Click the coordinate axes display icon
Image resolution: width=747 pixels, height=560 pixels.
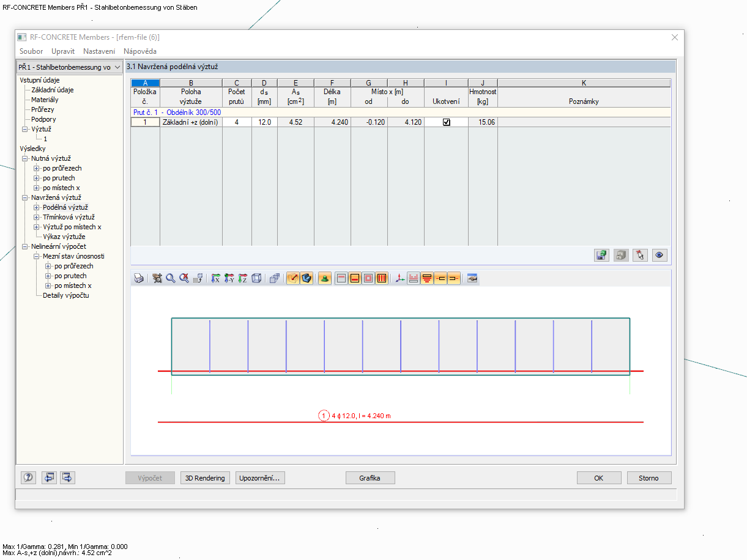[x=400, y=278]
